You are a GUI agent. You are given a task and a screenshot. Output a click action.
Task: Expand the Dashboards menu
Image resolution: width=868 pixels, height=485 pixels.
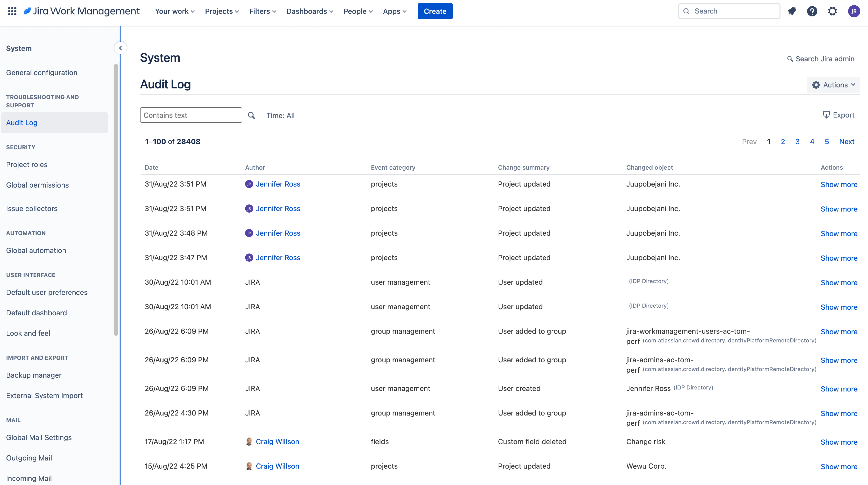(310, 11)
